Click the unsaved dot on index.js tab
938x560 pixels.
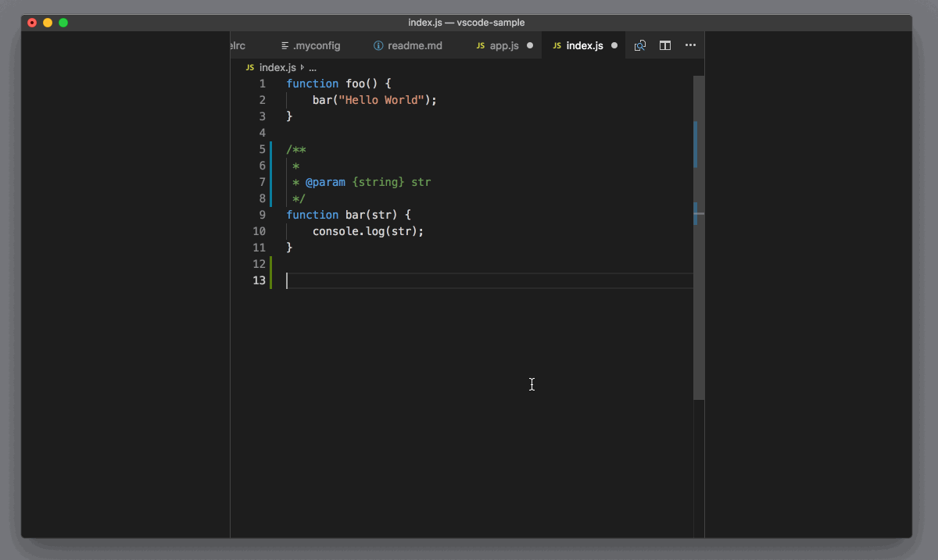tap(614, 45)
